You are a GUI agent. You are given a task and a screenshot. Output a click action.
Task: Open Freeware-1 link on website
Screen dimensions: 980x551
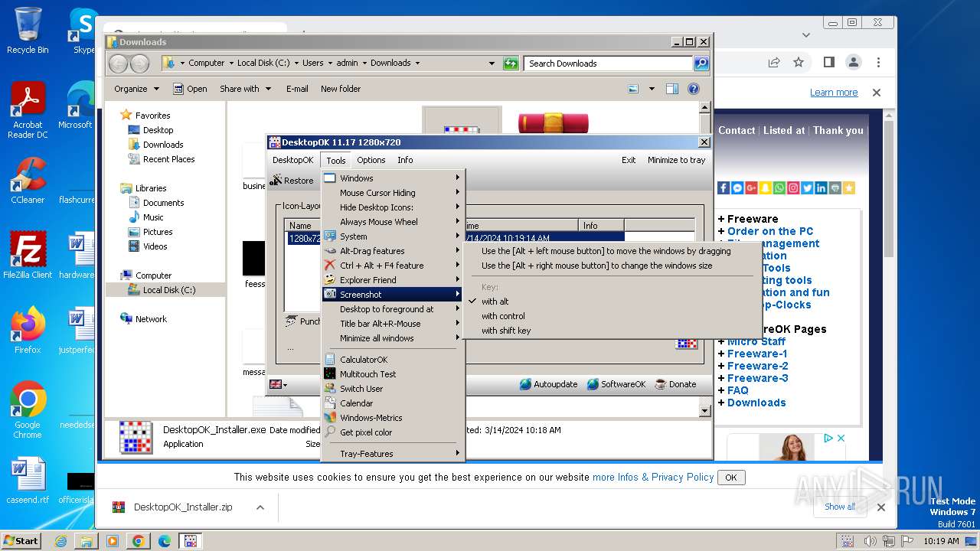pyautogui.click(x=757, y=354)
